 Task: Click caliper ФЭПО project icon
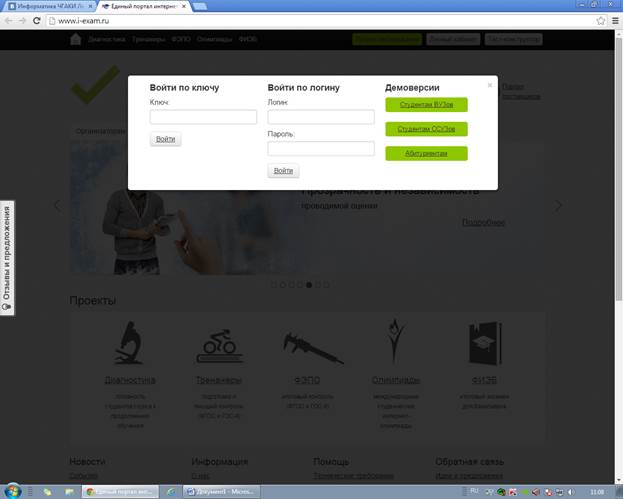coord(313,348)
